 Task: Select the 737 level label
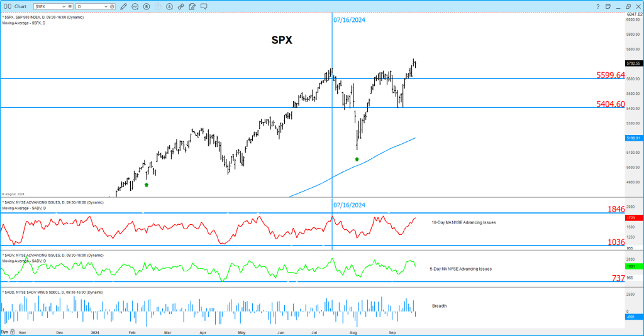[618, 278]
